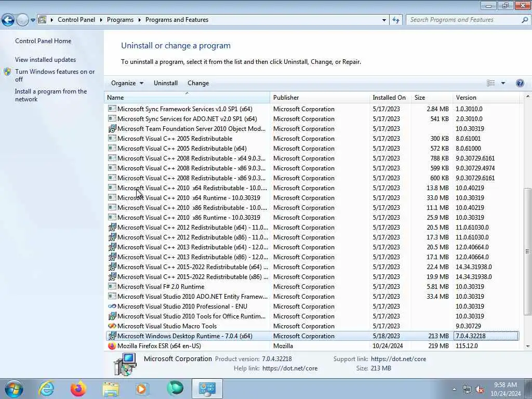Launch Firefox from the taskbar
The width and height of the screenshot is (532, 399).
78,389
